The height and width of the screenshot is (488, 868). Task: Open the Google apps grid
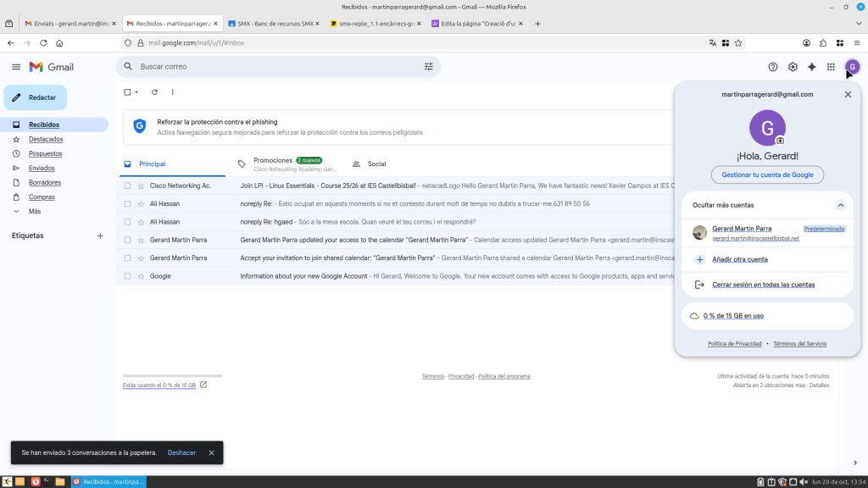click(831, 67)
